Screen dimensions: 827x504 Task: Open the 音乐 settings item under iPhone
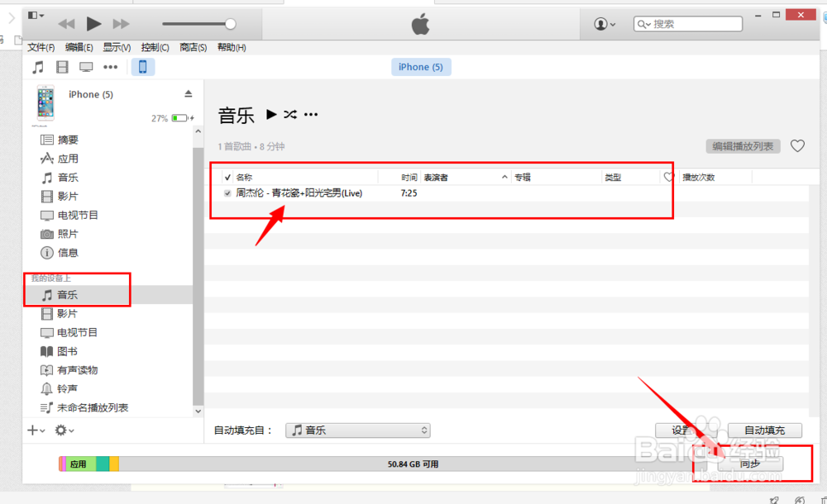(x=59, y=178)
